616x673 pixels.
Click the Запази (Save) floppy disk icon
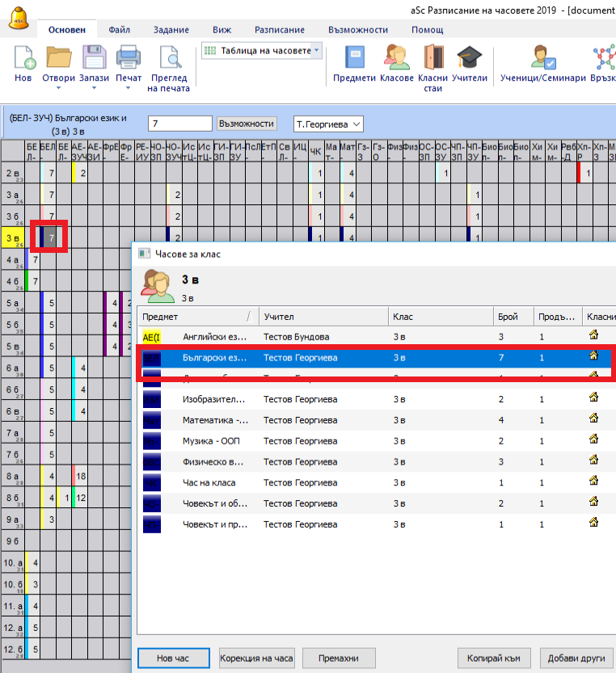(94, 58)
